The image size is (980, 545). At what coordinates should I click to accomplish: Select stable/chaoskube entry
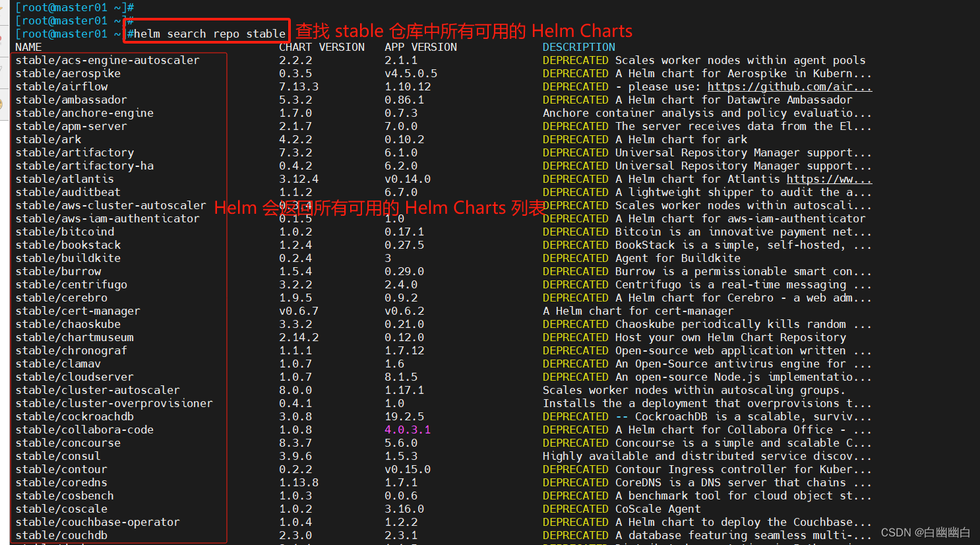pyautogui.click(x=68, y=324)
